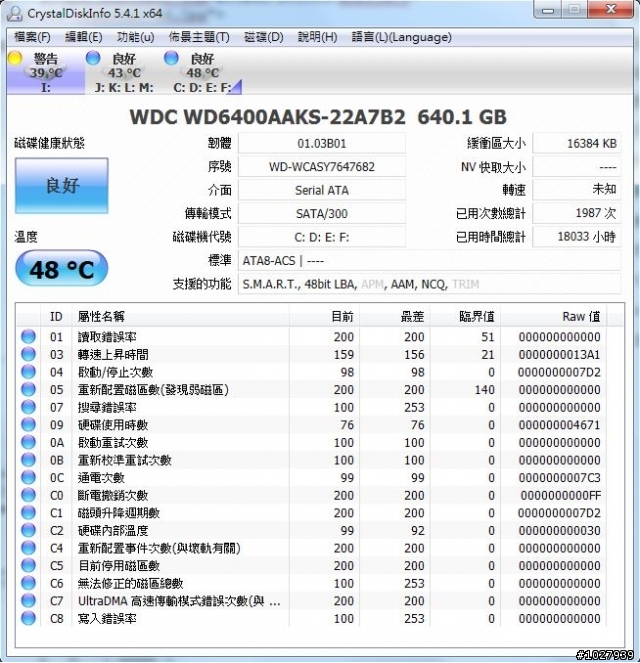Click the status icon for attribute C1
This screenshot has height=663, width=640.
pyautogui.click(x=28, y=512)
